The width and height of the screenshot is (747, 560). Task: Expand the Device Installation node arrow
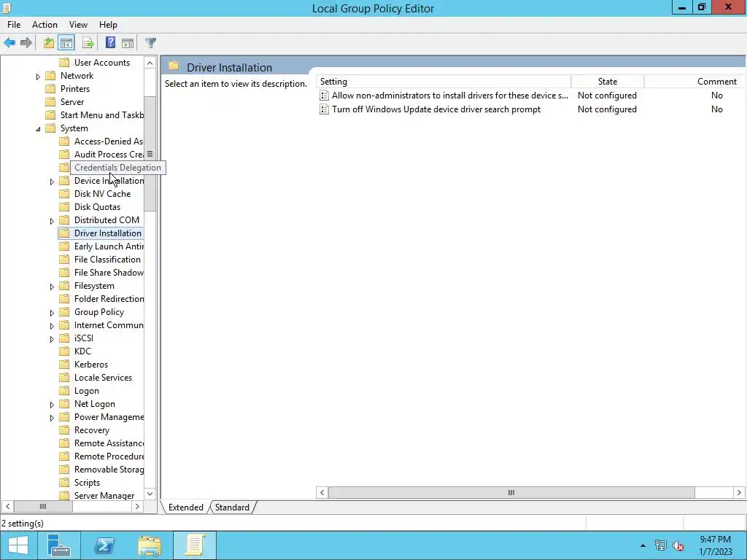[52, 182]
